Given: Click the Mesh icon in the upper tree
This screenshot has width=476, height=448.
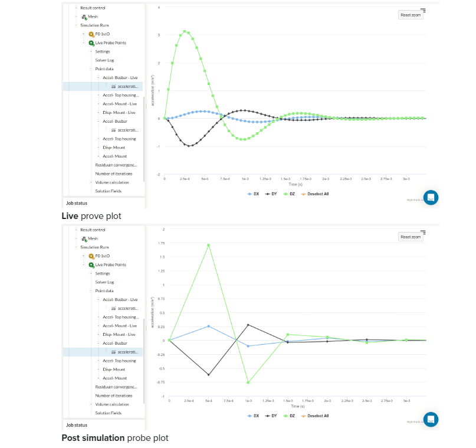Looking at the screenshot, I should click(84, 17).
